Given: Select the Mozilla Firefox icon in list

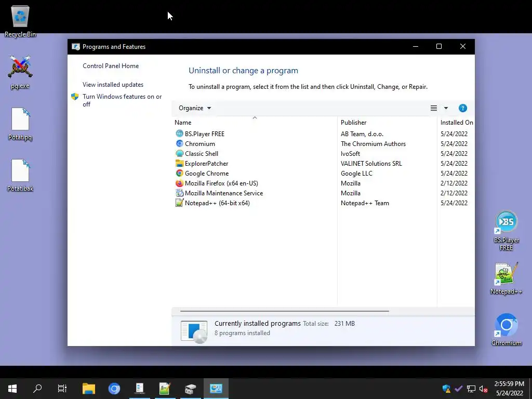Looking at the screenshot, I should click(179, 183).
